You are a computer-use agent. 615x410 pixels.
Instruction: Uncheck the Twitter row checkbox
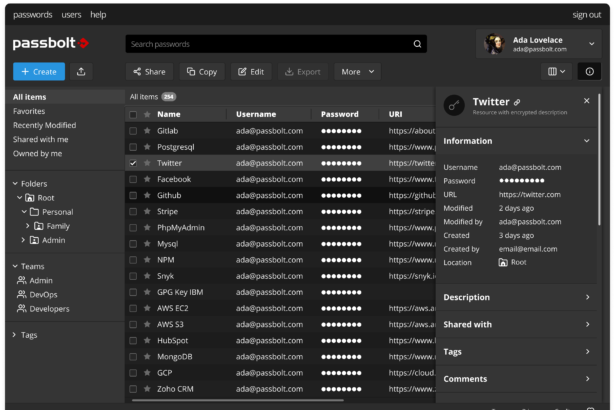click(x=133, y=163)
